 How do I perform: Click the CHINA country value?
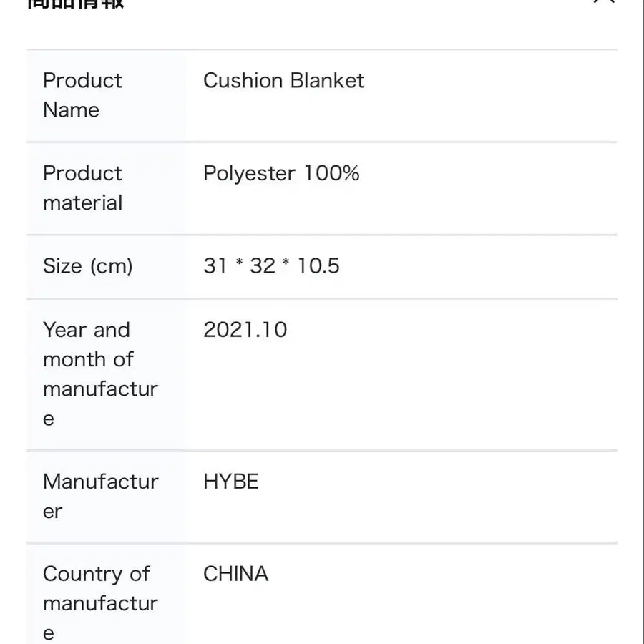click(x=235, y=574)
